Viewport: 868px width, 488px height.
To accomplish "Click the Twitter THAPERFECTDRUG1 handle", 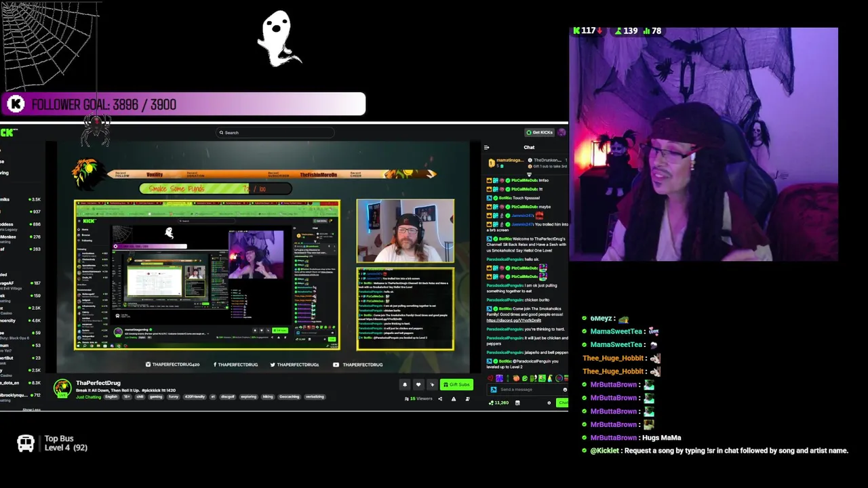I will coord(294,365).
